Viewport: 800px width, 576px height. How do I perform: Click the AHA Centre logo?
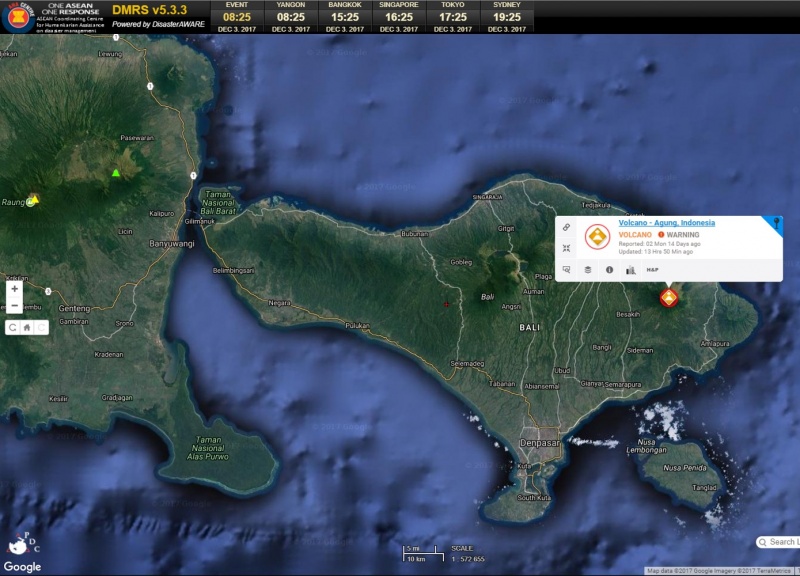[x=18, y=17]
